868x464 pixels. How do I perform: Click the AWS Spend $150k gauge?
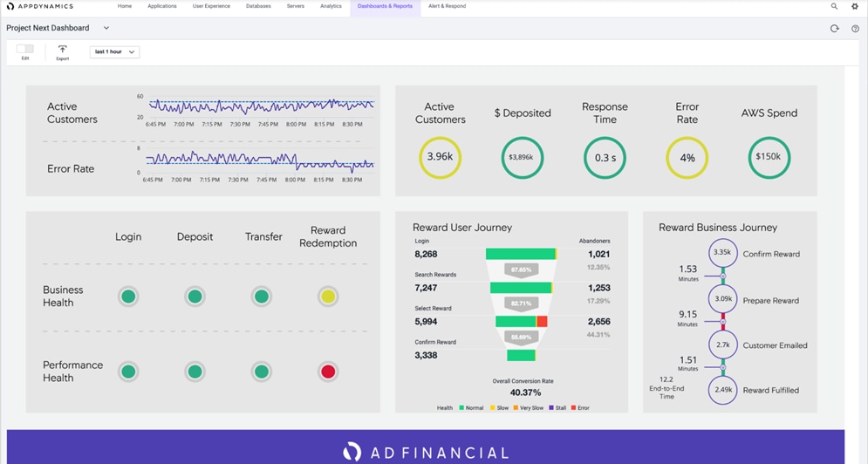[x=769, y=158]
